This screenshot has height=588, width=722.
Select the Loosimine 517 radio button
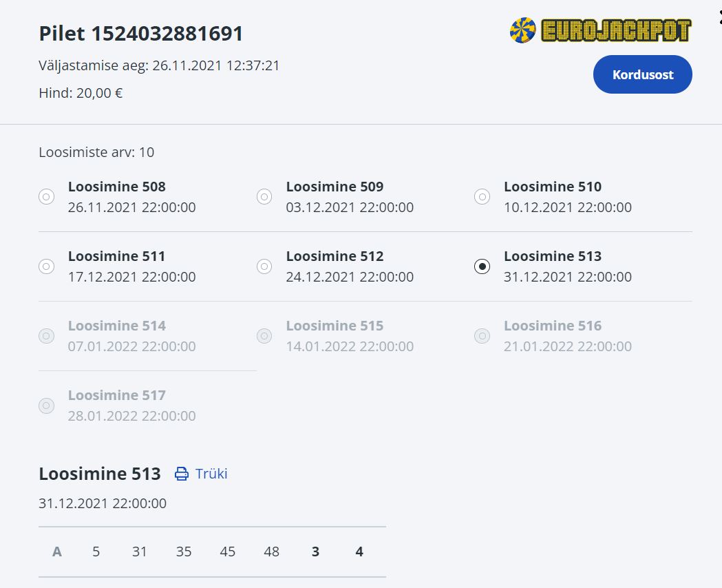[x=46, y=406]
